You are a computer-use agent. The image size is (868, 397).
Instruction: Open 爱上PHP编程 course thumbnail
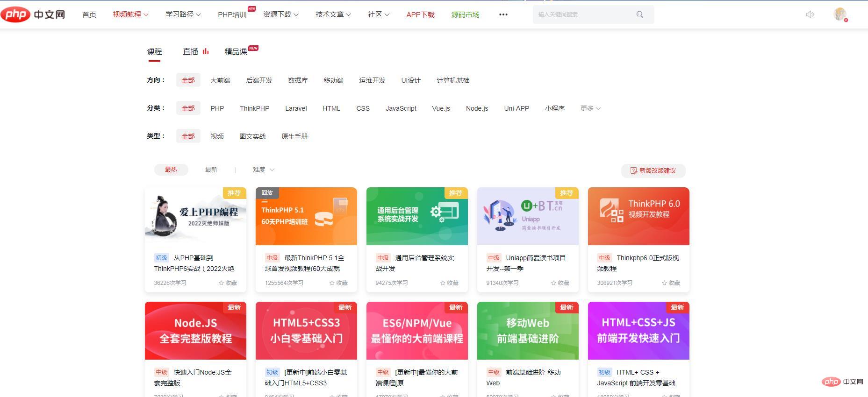(195, 216)
